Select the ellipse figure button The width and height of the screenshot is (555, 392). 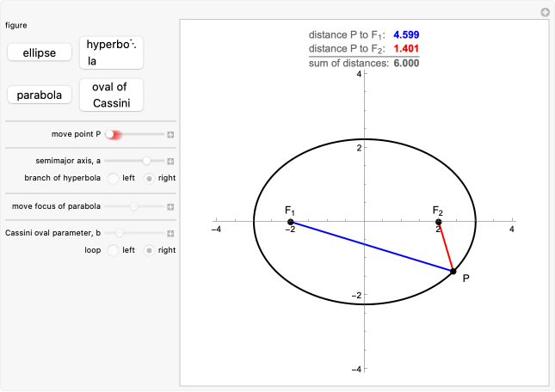40,52
